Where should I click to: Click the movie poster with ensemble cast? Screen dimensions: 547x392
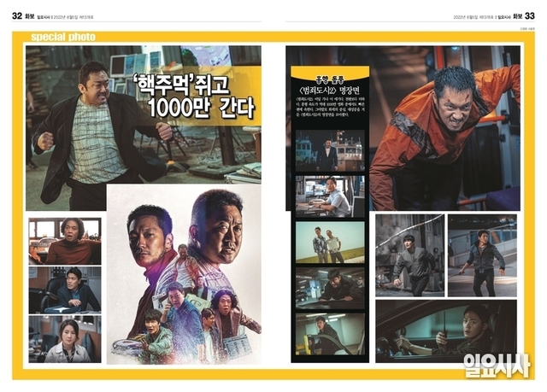[184, 275]
